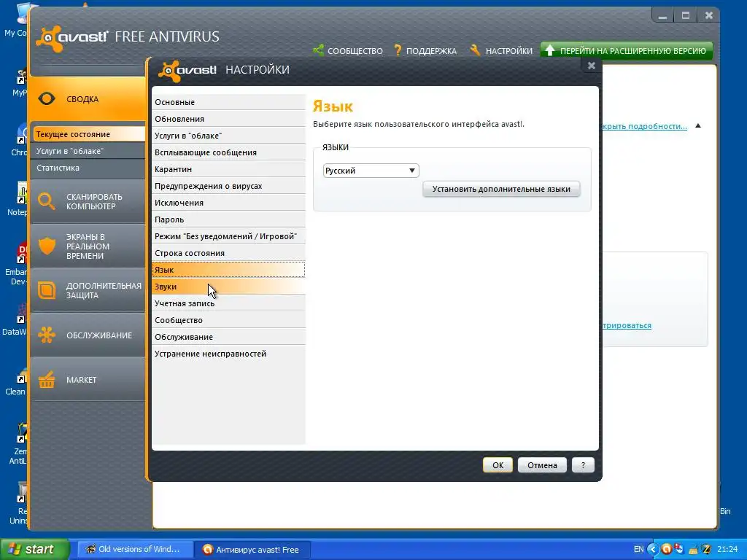
Task: Click the shield icon for Экраны в реальном времени
Action: (x=47, y=246)
